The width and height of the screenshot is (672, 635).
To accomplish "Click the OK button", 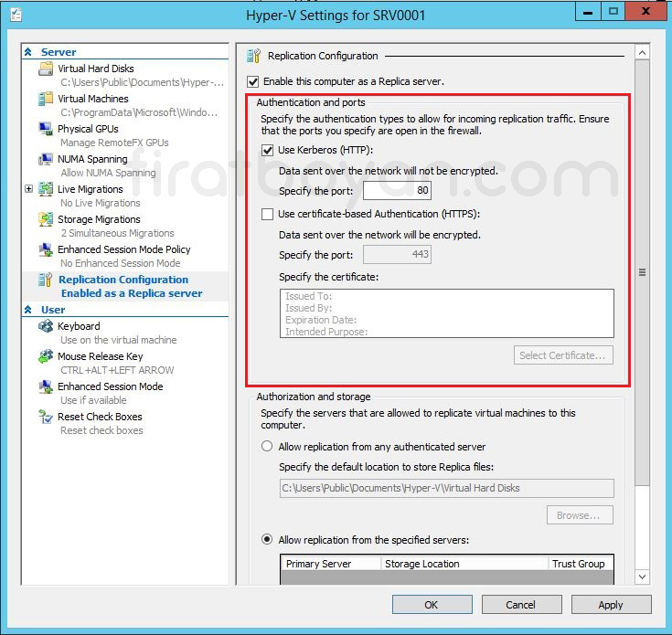I will pyautogui.click(x=432, y=605).
